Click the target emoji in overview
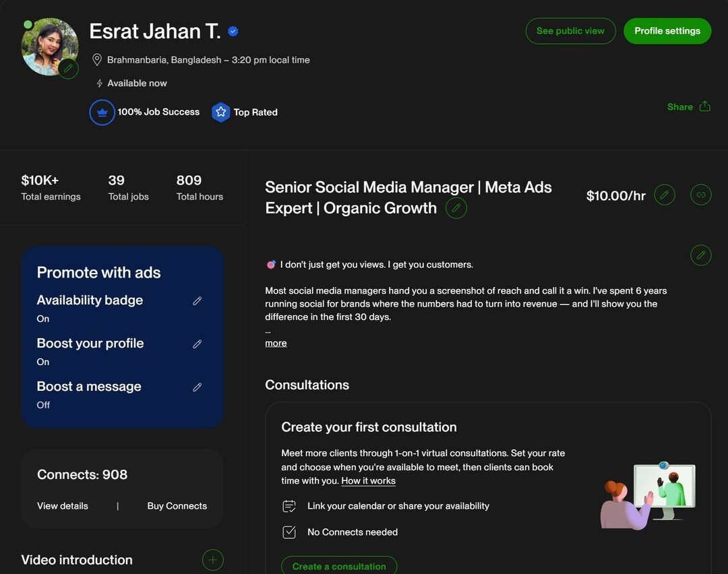 coord(271,265)
